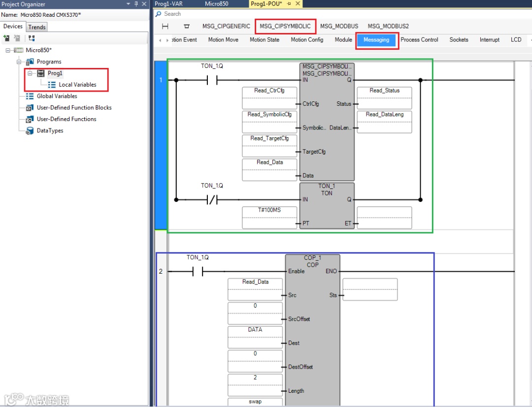This screenshot has height=410, width=532.
Task: Close the Project Organizer panel
Action: 144,4
